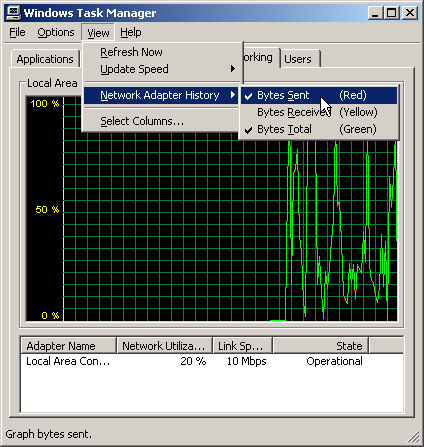Switch to the Applications tab
The height and width of the screenshot is (447, 424).
point(45,59)
